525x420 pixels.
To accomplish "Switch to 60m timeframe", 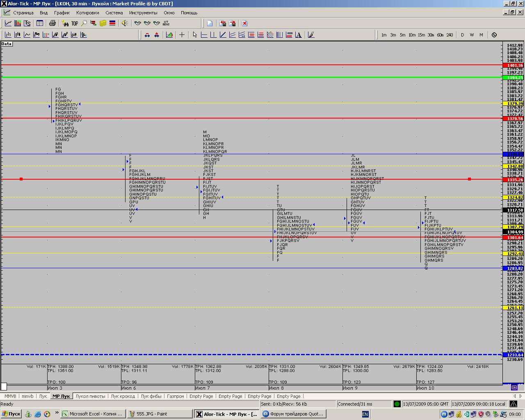I will pyautogui.click(x=440, y=35).
